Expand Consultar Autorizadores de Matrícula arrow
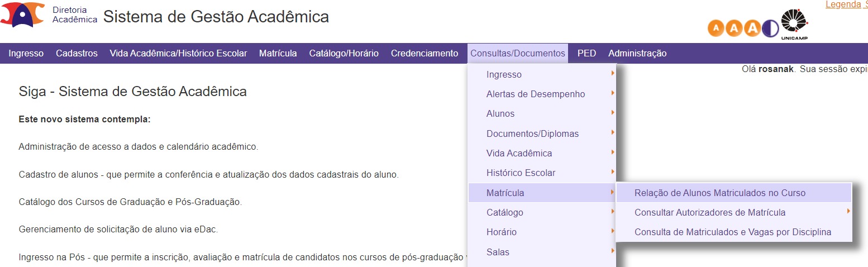This screenshot has width=868, height=267. (x=848, y=211)
